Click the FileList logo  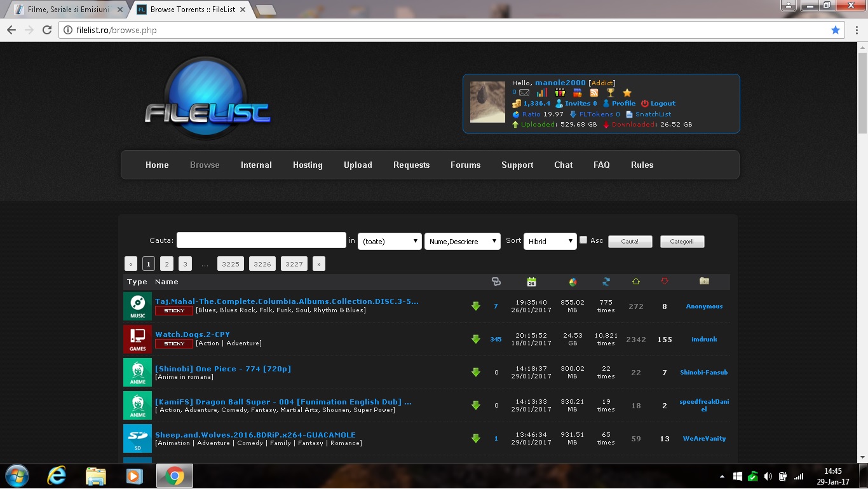207,99
